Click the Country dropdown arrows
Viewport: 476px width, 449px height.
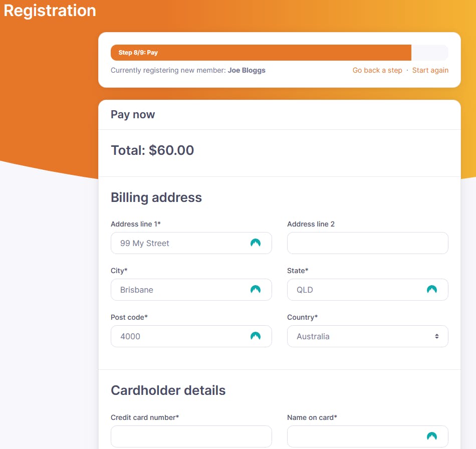tap(437, 336)
